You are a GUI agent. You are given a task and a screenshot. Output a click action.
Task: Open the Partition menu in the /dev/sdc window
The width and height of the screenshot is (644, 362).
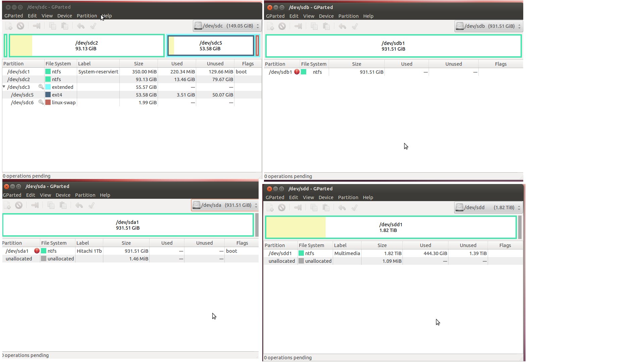click(87, 16)
